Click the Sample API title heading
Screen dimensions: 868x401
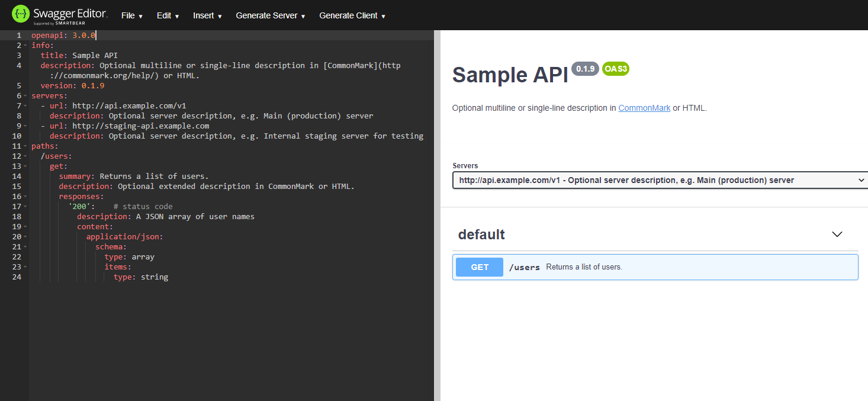coord(510,76)
